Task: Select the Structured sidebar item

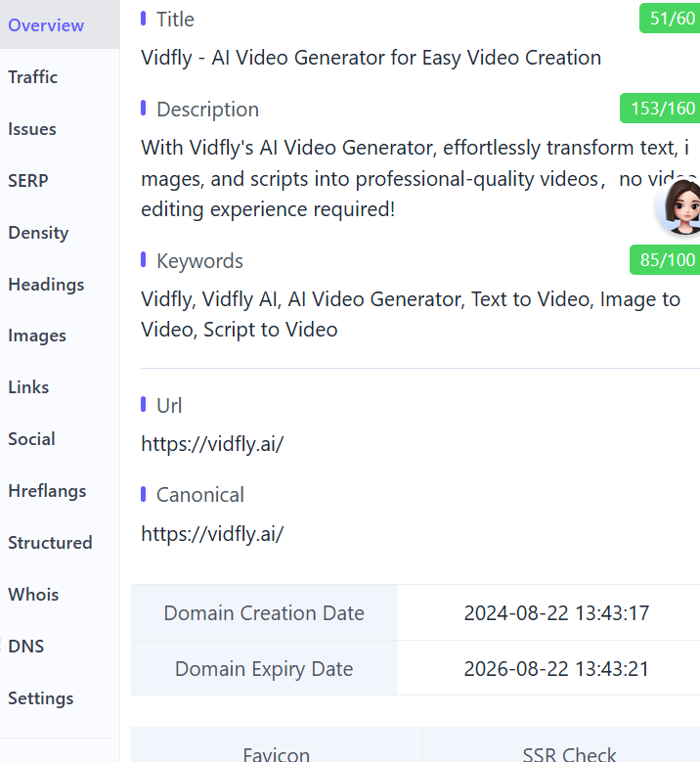Action: point(50,543)
